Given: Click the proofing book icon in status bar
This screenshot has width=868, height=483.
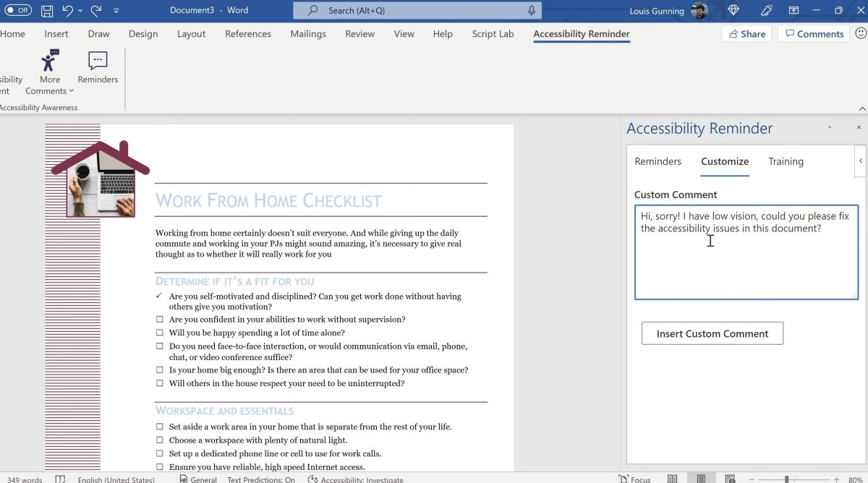Looking at the screenshot, I should click(x=61, y=479).
